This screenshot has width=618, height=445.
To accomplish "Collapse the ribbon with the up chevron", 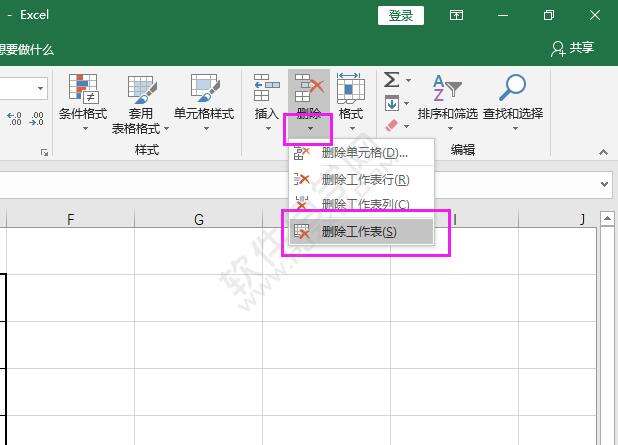I will 603,152.
